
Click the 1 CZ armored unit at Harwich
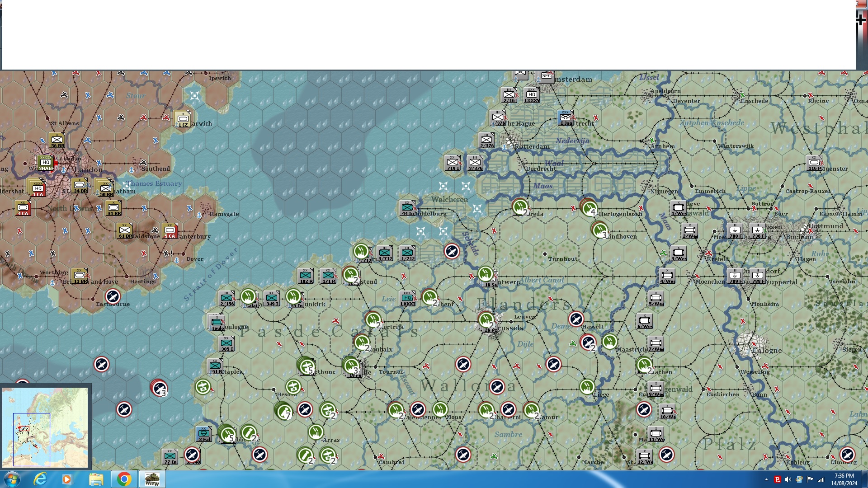click(183, 119)
